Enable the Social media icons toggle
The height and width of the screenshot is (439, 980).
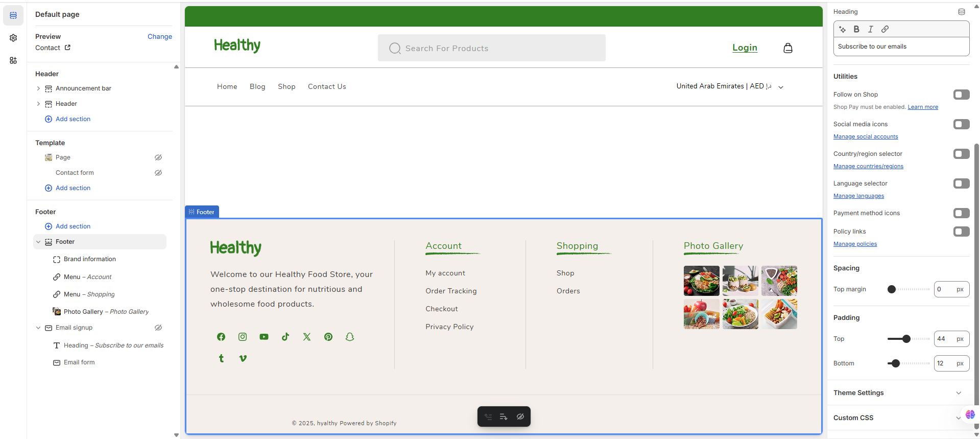[x=961, y=124]
